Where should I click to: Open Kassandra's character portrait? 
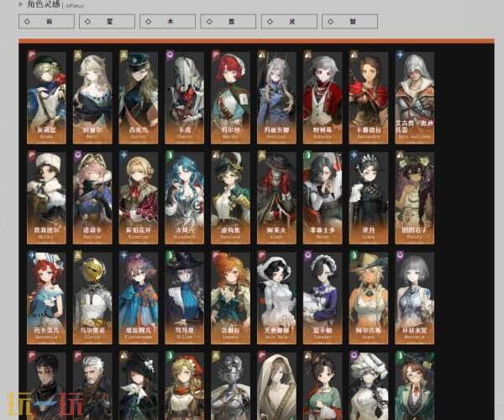click(369, 97)
